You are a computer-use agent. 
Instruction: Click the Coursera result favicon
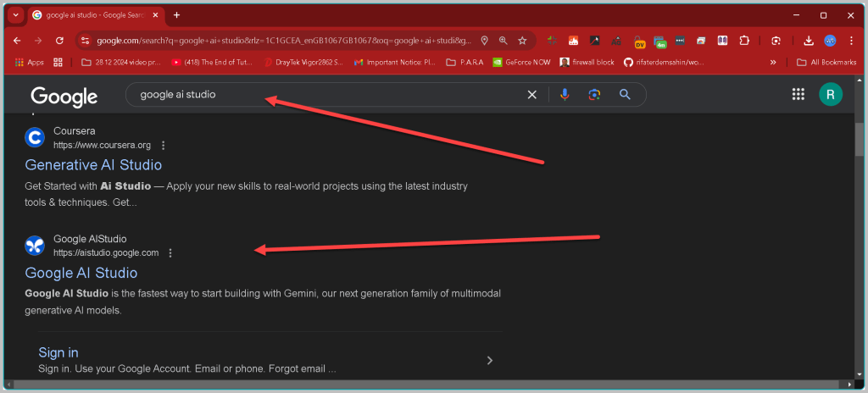(x=35, y=138)
